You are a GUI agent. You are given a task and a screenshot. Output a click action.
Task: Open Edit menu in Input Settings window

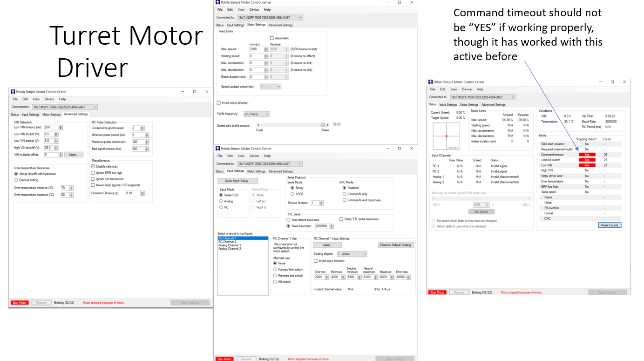coord(230,156)
